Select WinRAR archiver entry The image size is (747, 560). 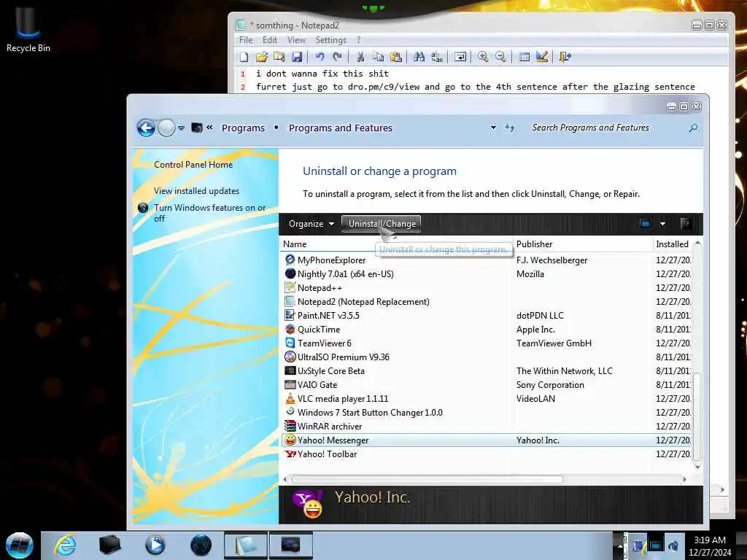[x=487, y=426]
